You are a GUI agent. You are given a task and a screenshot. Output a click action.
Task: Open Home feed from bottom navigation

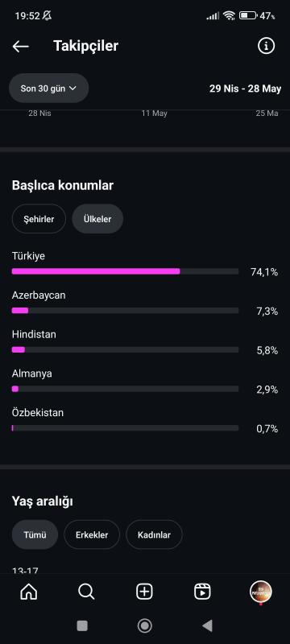pos(29,592)
